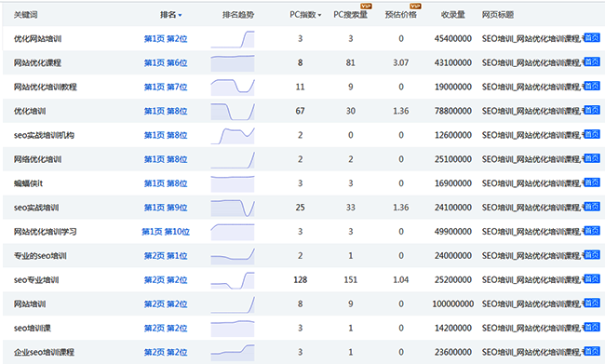Click the 首页 badge in the 企业seo培训课程 row
This screenshot has width=605, height=364.
click(x=591, y=351)
